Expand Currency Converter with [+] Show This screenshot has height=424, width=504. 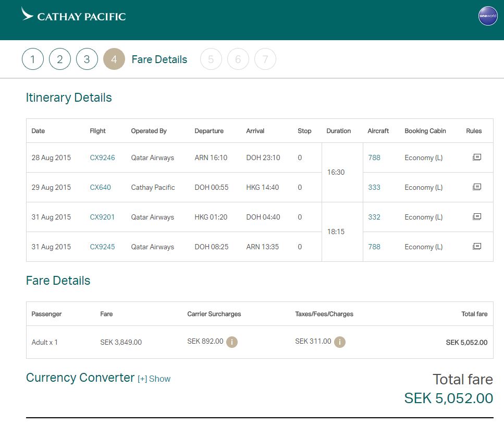154,379
